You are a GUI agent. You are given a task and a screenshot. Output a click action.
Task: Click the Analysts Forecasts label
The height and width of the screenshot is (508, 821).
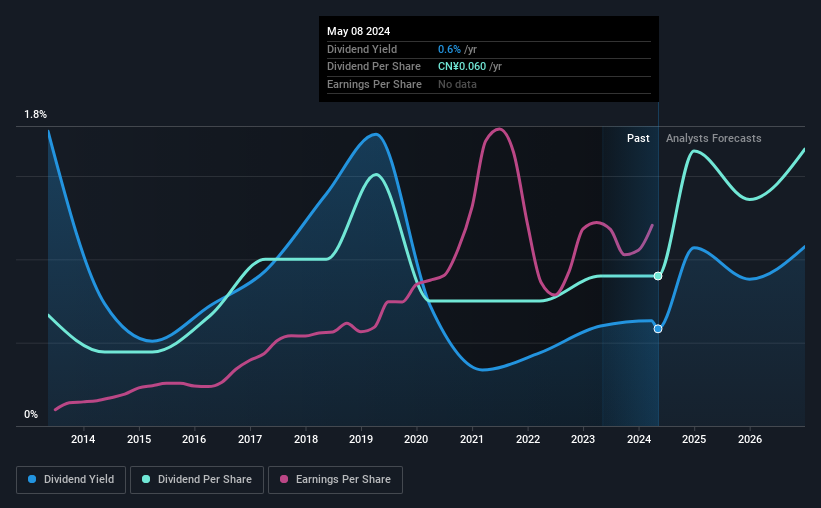[x=714, y=138]
